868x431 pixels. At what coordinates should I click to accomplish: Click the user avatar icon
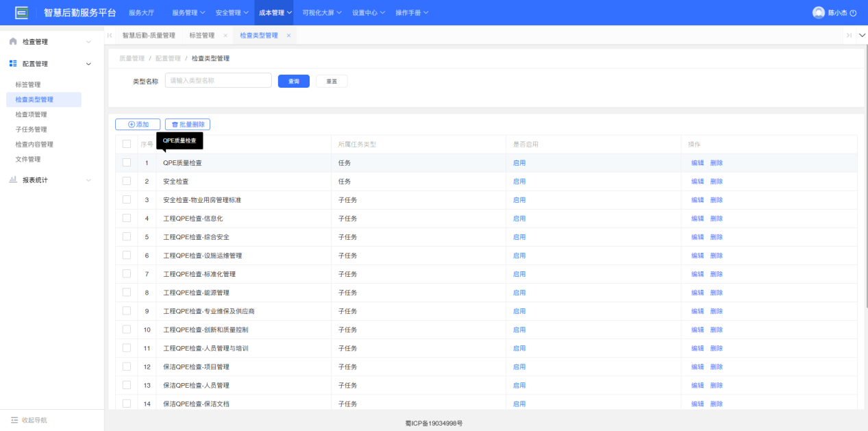tap(818, 12)
